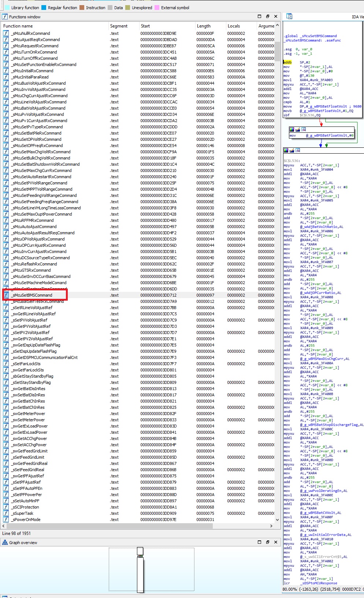This screenshot has height=598, width=364.
Task: Click the Graph overview panel icon
Action: coord(5,543)
